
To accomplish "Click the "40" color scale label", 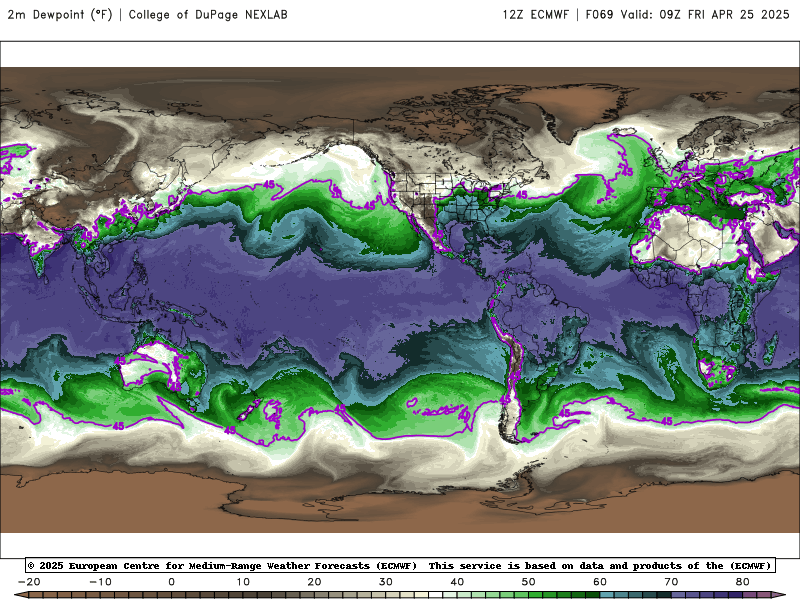I will click(457, 582).
